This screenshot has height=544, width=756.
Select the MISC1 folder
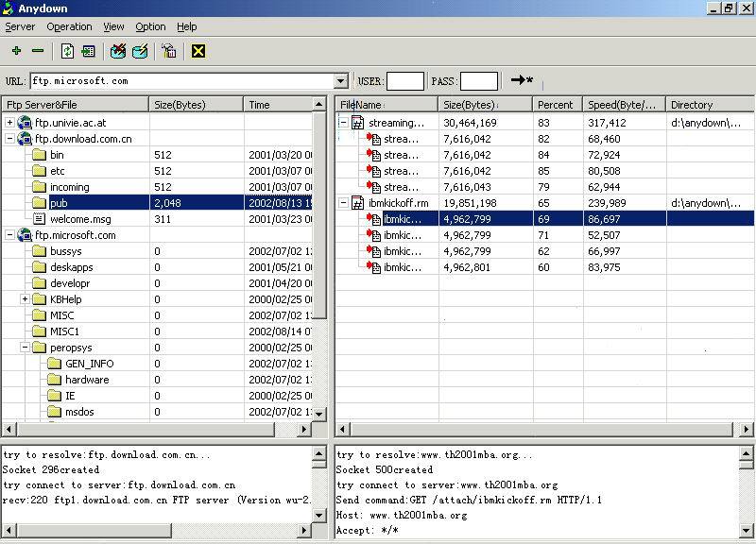click(64, 331)
